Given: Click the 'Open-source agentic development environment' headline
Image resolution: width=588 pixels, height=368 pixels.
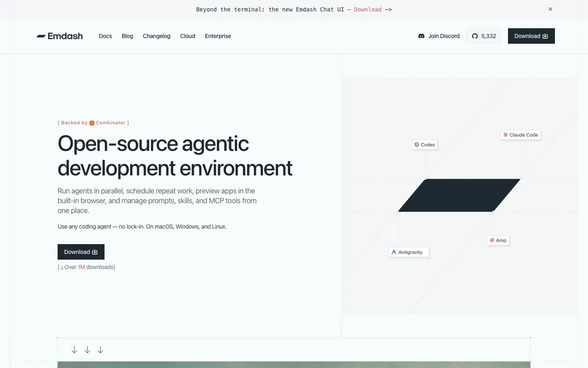Looking at the screenshot, I should tap(175, 156).
